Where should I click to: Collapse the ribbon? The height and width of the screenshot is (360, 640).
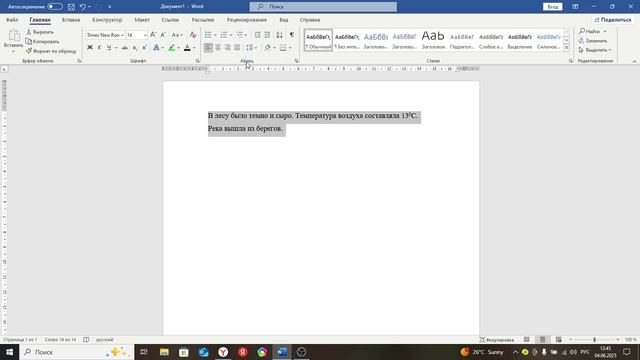[x=634, y=61]
